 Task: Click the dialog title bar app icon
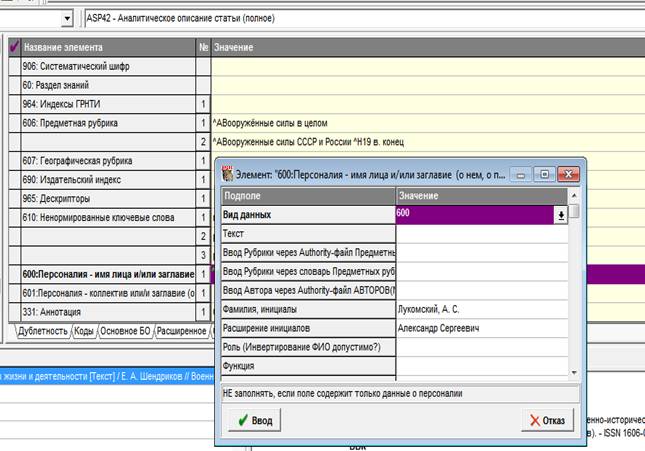click(x=227, y=174)
